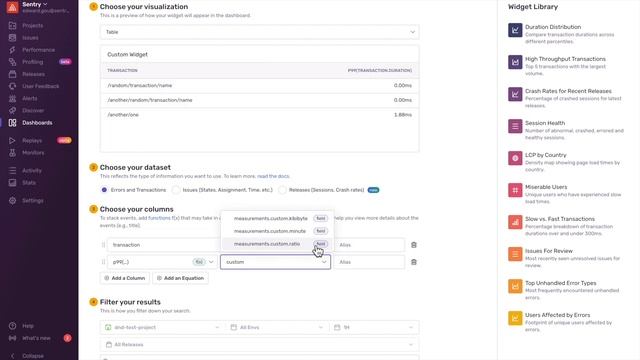
Task: Click the Settings gear icon
Action: (x=13, y=201)
